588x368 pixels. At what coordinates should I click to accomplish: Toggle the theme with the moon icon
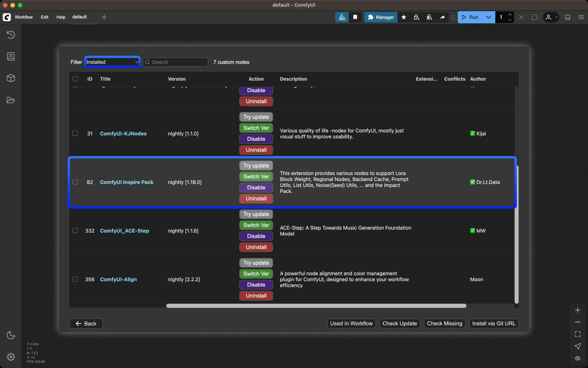click(x=11, y=335)
